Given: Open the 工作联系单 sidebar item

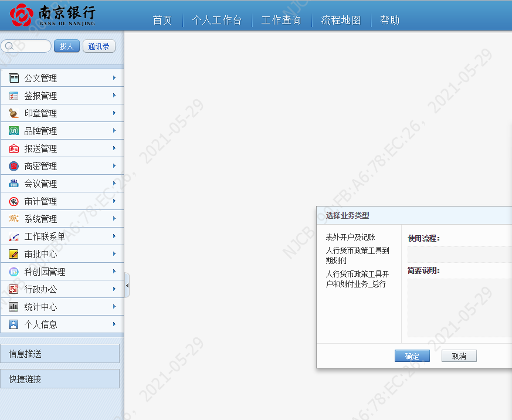Looking at the screenshot, I should click(62, 236).
